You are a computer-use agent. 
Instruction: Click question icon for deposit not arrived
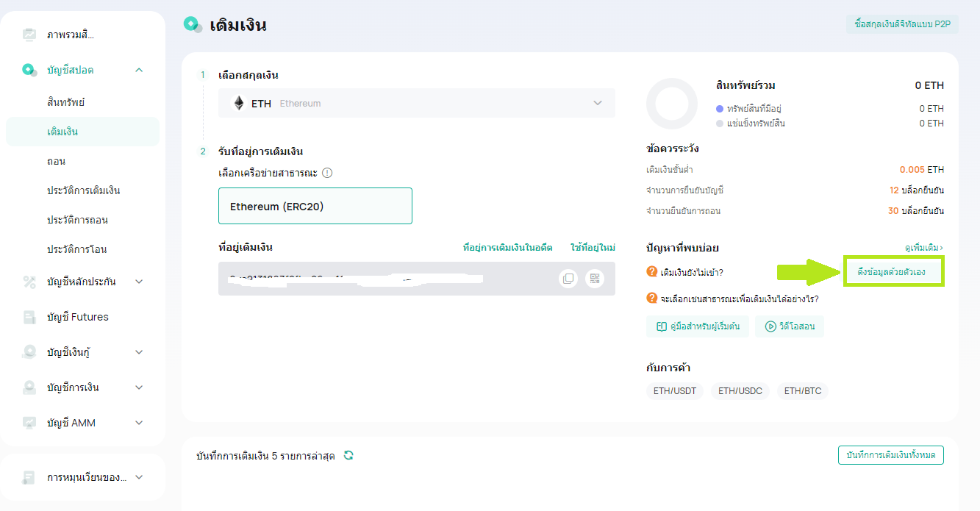pyautogui.click(x=651, y=272)
